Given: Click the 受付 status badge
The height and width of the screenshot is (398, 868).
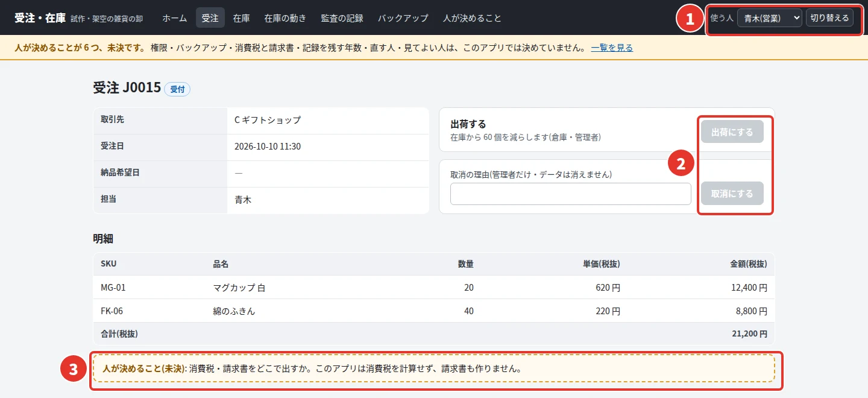Looking at the screenshot, I should 177,89.
